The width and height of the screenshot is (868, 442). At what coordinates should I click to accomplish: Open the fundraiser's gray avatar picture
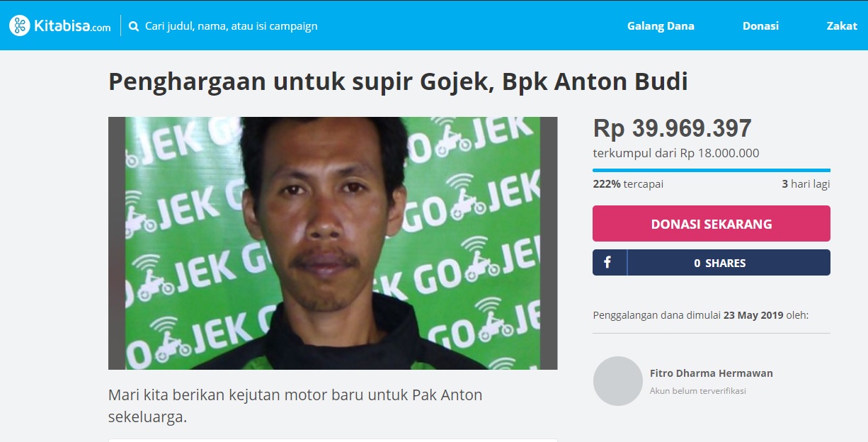(617, 381)
